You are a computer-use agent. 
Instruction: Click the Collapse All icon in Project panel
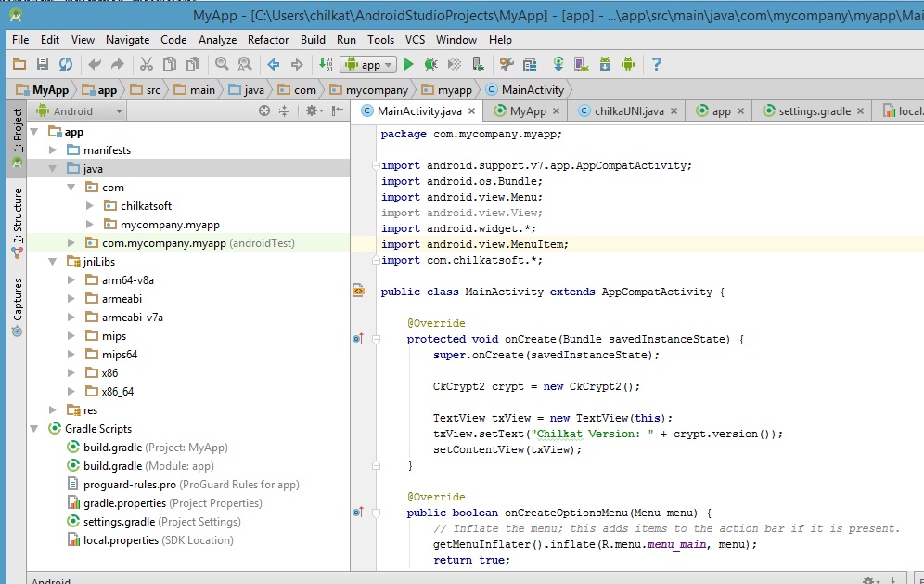285,110
